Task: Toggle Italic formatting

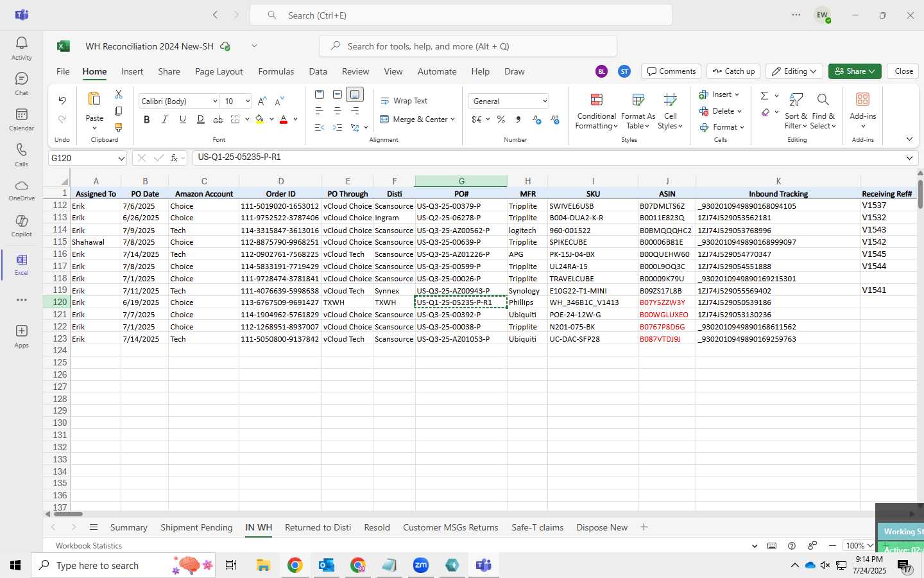Action: point(165,119)
